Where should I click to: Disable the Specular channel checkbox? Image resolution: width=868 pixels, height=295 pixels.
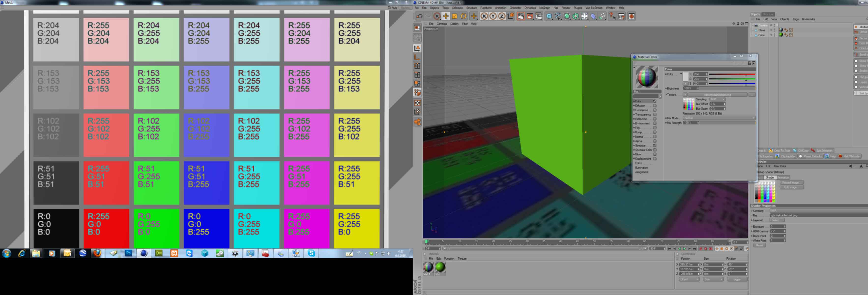655,145
